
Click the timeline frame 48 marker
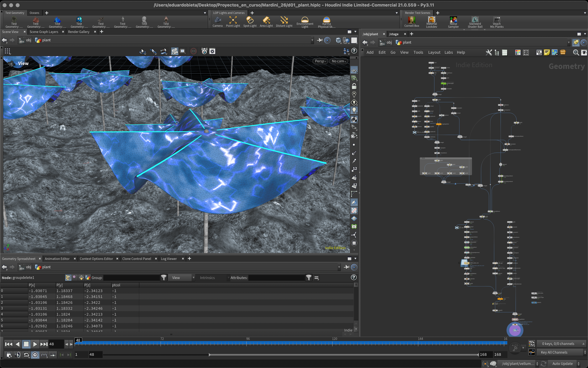pos(78,340)
